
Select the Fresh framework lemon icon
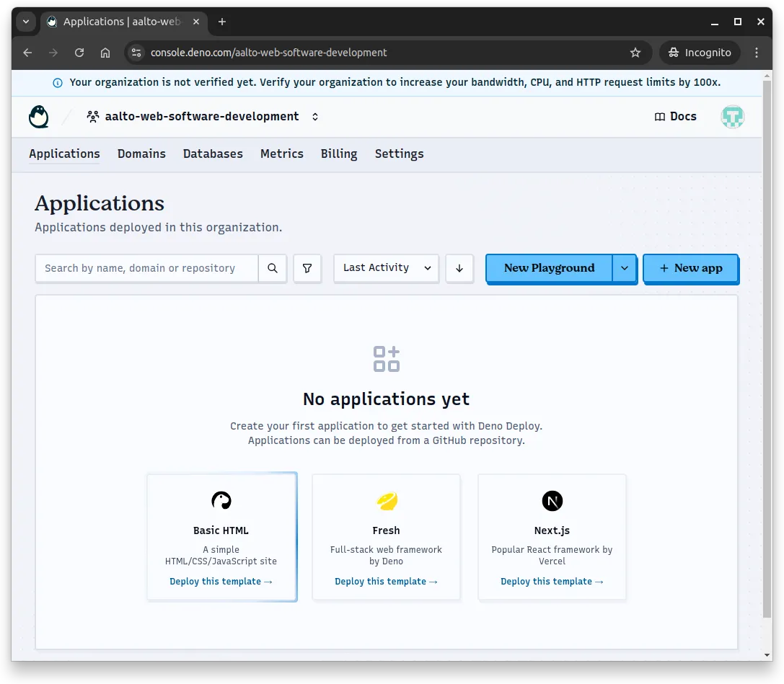coord(386,500)
